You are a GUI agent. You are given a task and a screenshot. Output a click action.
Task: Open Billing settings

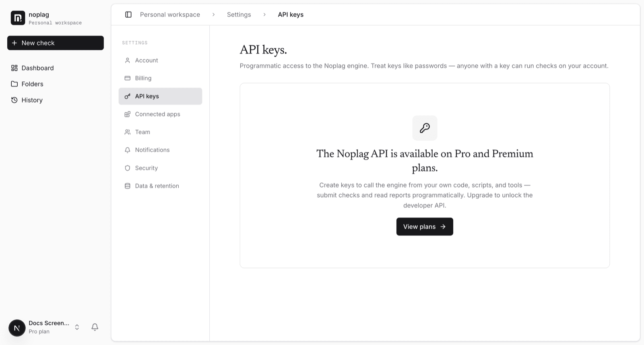160,78
